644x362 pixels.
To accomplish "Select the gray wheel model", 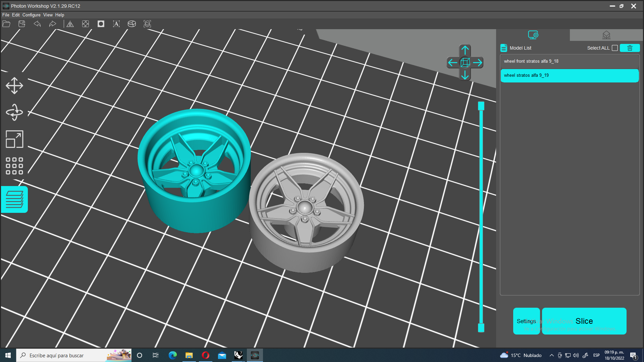I will click(306, 213).
